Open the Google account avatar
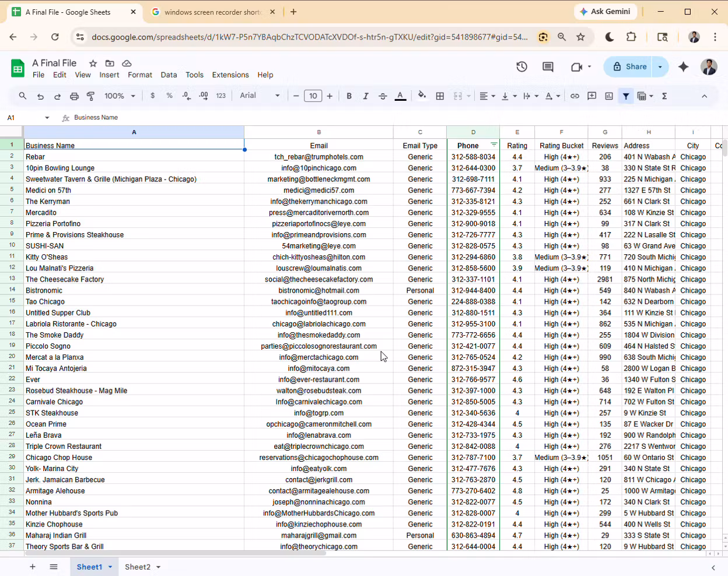Viewport: 728px width, 576px height. coord(709,67)
